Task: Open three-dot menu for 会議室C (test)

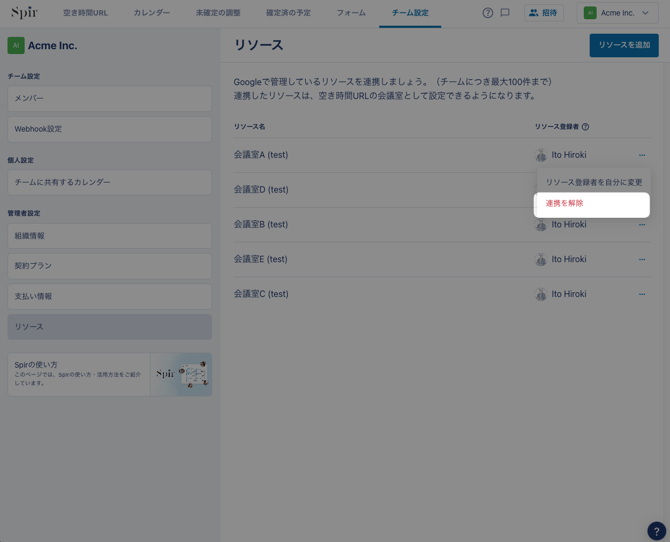Action: pos(642,294)
